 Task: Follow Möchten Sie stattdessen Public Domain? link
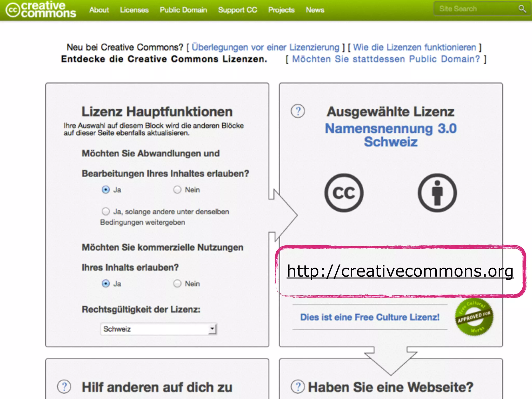click(x=386, y=59)
